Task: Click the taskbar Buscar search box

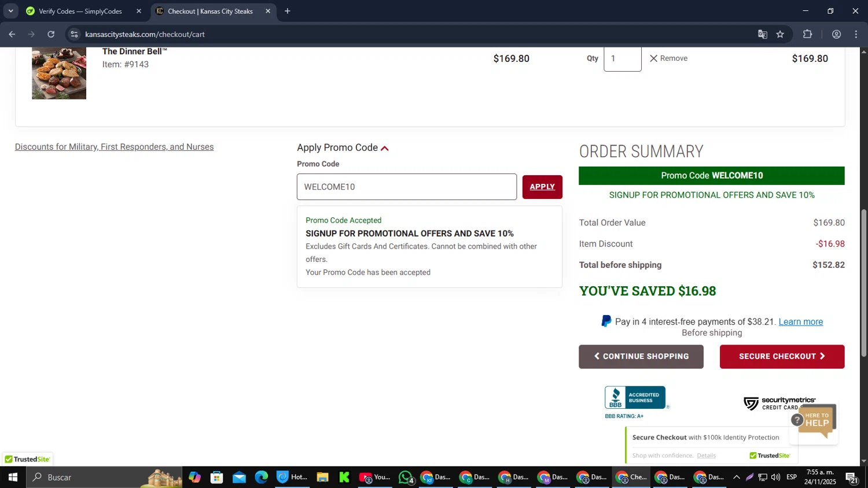Action: 104,477
